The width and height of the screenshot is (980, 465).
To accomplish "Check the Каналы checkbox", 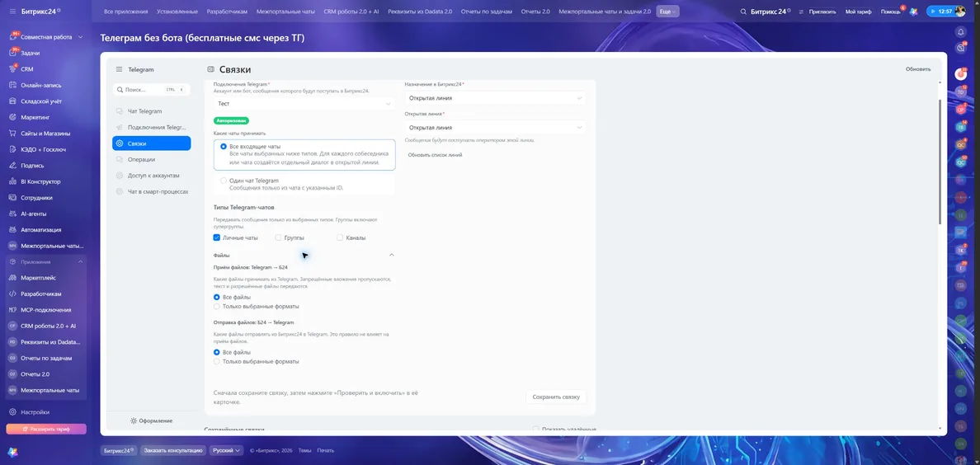I will [x=340, y=238].
